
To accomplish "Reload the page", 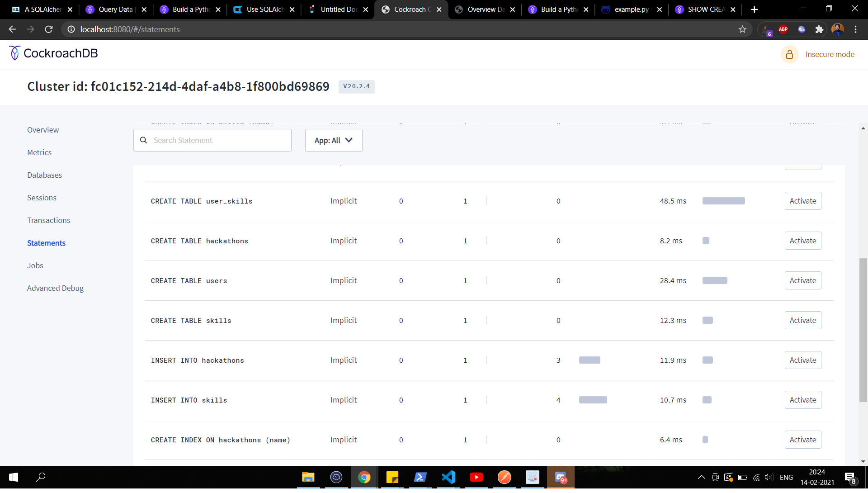I will [49, 29].
